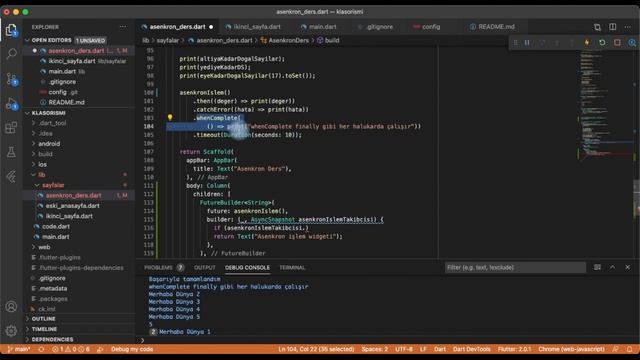Switch to the README.md editor tab
Screen dimensions: 640x360
(496, 27)
